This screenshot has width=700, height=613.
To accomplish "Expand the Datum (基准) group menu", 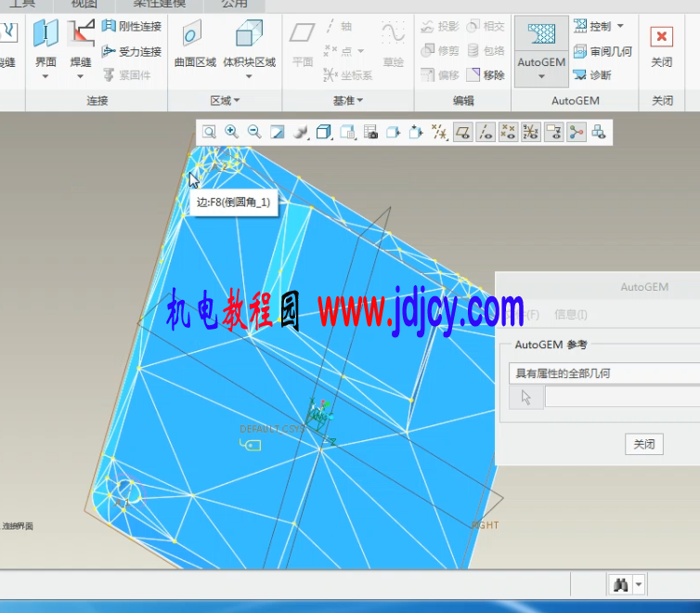I will (348, 100).
